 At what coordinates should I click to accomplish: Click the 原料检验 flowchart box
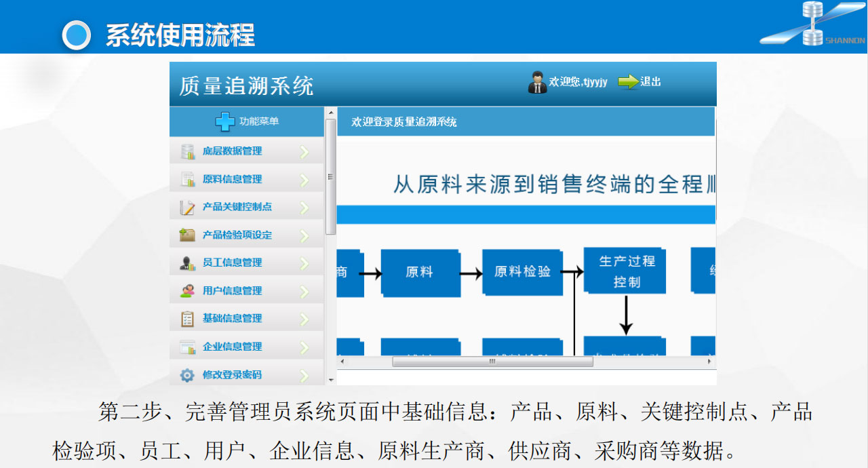[x=522, y=272]
